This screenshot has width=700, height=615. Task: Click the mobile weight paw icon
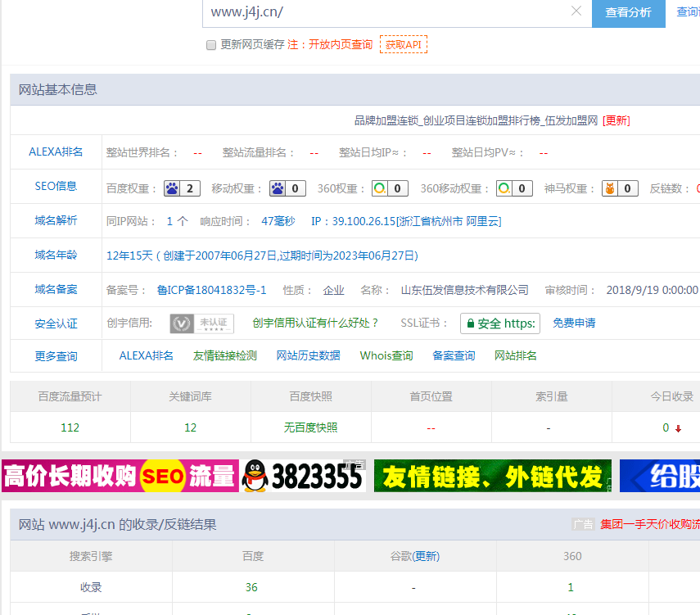click(278, 188)
